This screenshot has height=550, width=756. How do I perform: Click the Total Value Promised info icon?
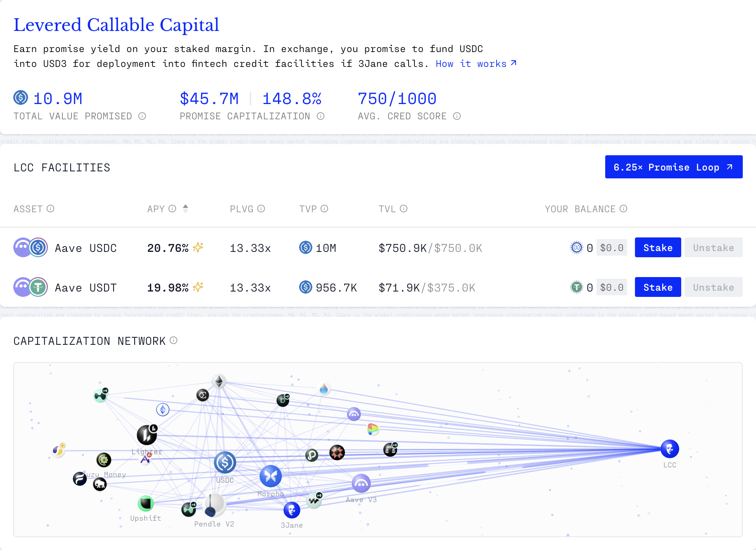click(x=142, y=116)
